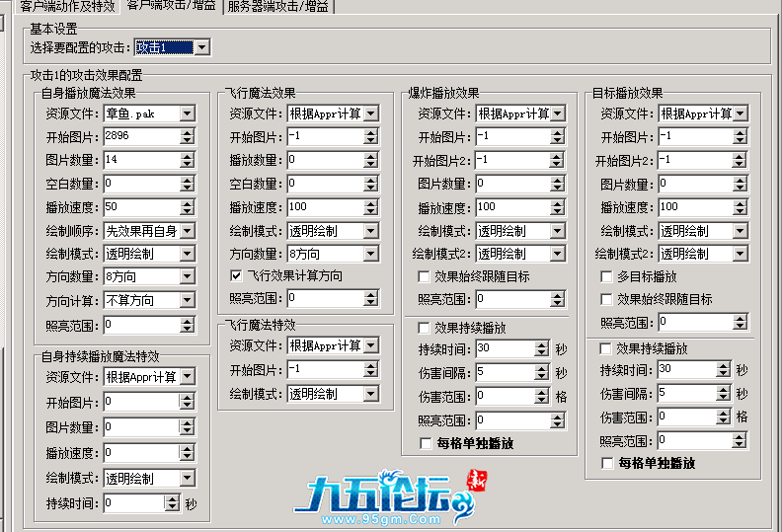Image resolution: width=782 pixels, height=532 pixels.
Task: Open the 服务器端攻击/增益 tab
Action: tap(277, 6)
